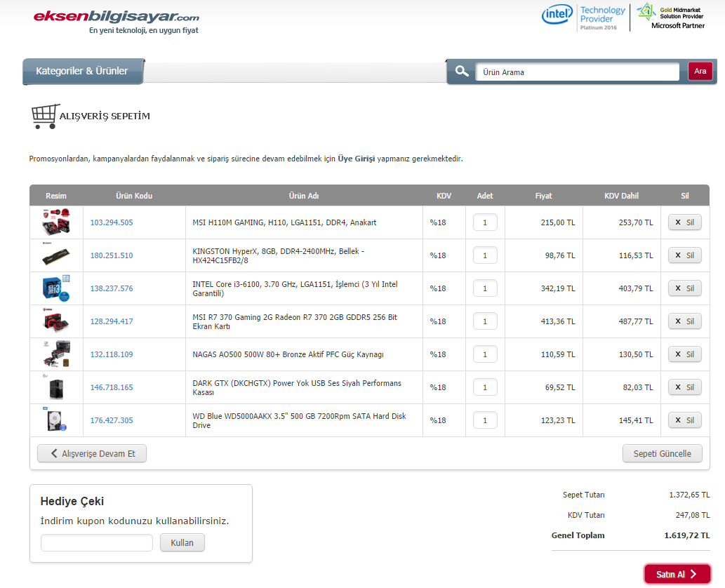Viewport: 725px width, 588px height.
Task: Click the red Satın Al button
Action: [x=677, y=574]
